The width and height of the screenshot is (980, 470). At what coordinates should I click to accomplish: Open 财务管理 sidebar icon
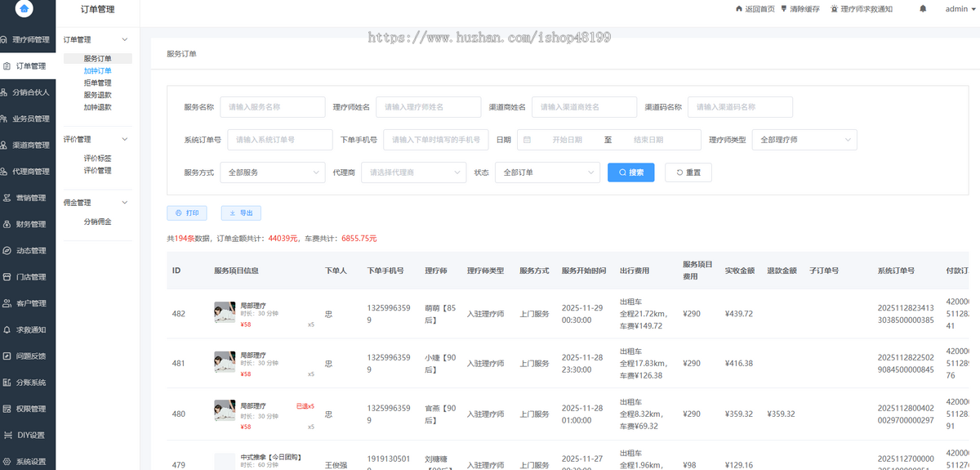click(7, 224)
